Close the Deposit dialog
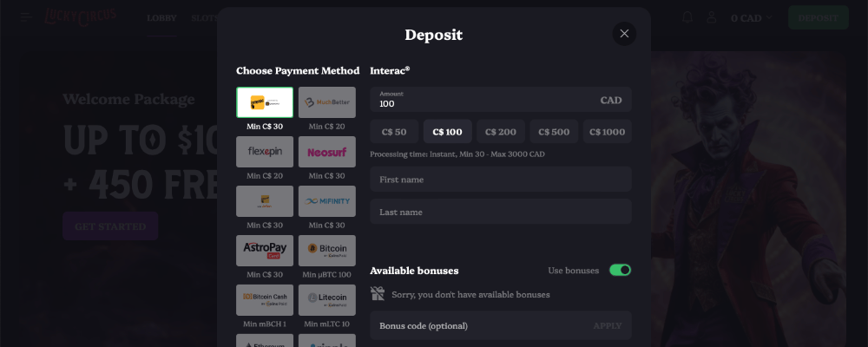 pyautogui.click(x=624, y=34)
